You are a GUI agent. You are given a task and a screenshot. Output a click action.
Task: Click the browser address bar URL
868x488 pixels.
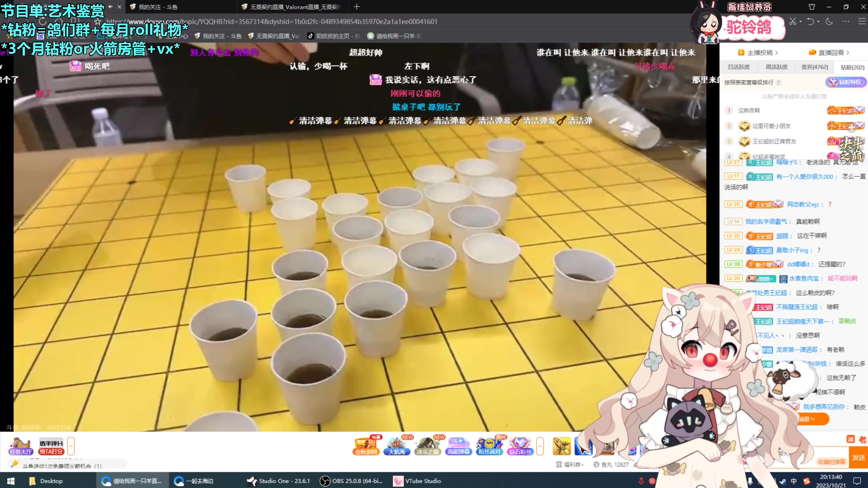[x=272, y=21]
